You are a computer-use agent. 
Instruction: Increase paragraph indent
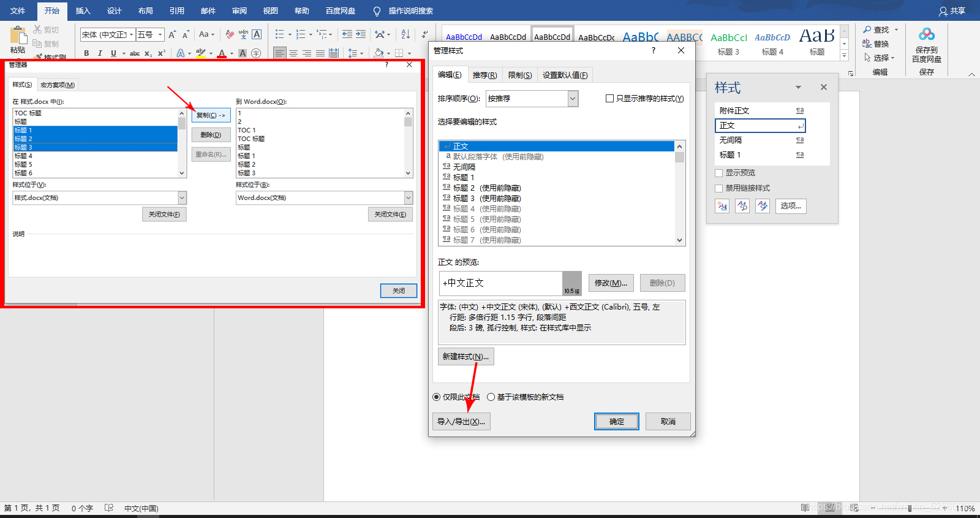[x=361, y=34]
